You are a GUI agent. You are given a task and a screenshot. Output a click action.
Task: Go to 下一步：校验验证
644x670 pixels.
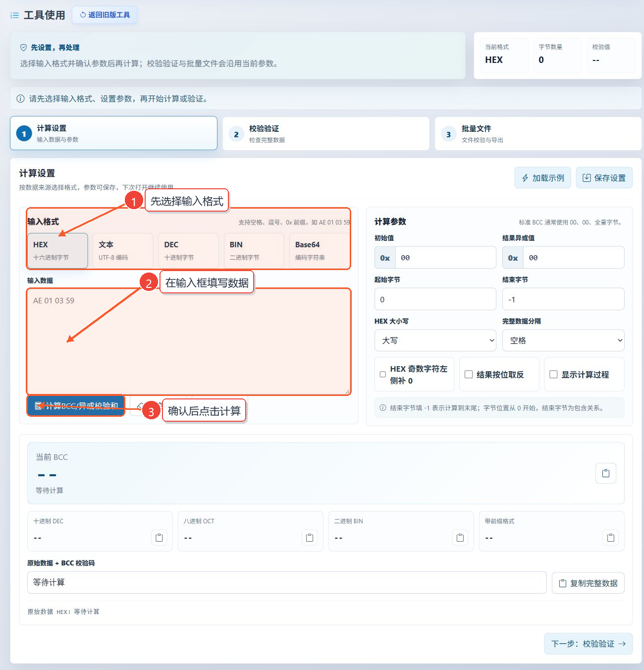point(589,644)
